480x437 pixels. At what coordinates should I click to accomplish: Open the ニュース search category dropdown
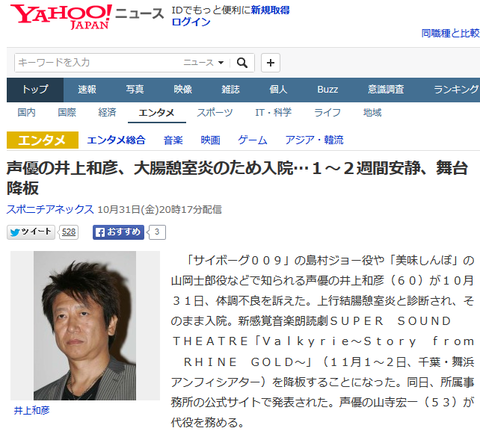(x=204, y=63)
